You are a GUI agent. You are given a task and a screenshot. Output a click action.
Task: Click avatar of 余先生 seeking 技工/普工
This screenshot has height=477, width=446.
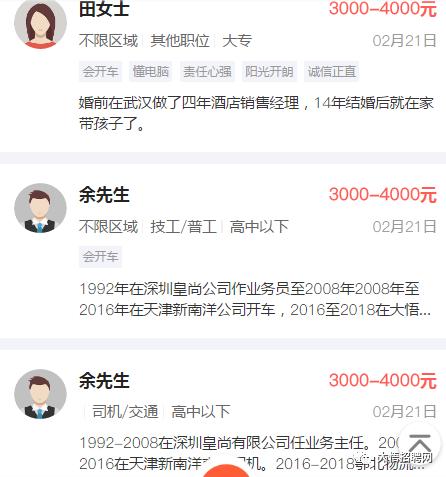coord(40,208)
